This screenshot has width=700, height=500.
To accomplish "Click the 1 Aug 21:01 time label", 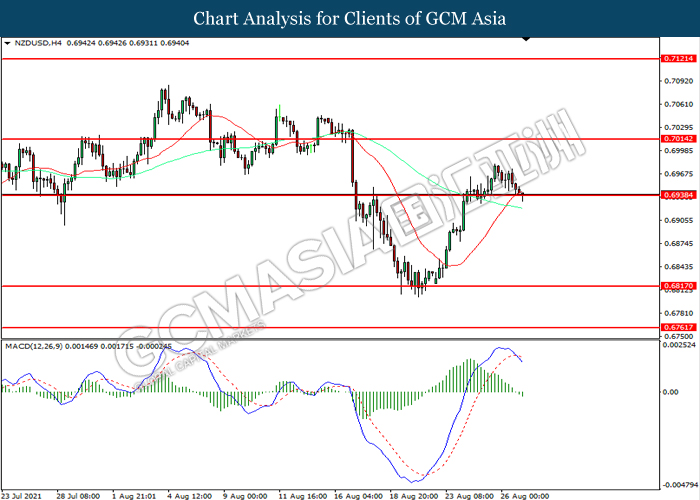I will coord(134,496).
